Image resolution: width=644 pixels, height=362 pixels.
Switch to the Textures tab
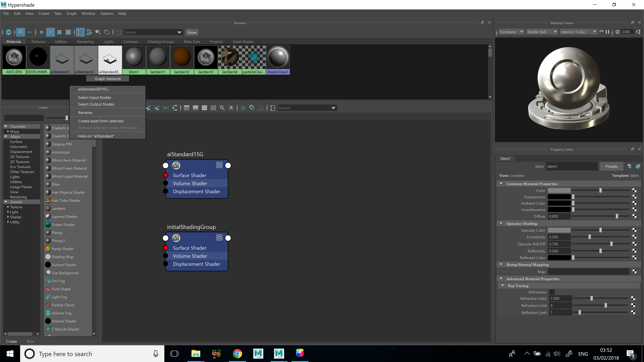[x=38, y=41]
